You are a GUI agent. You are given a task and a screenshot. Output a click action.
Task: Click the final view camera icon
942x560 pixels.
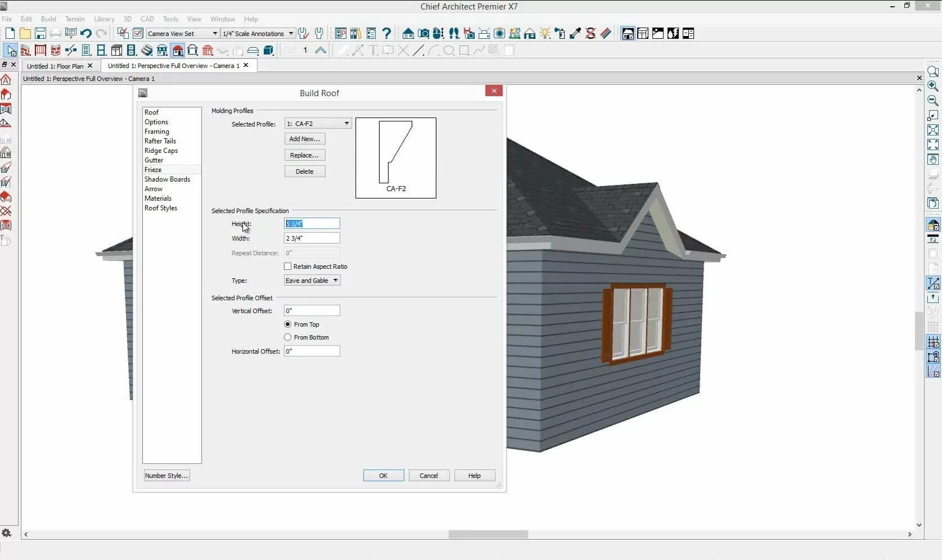click(x=499, y=34)
